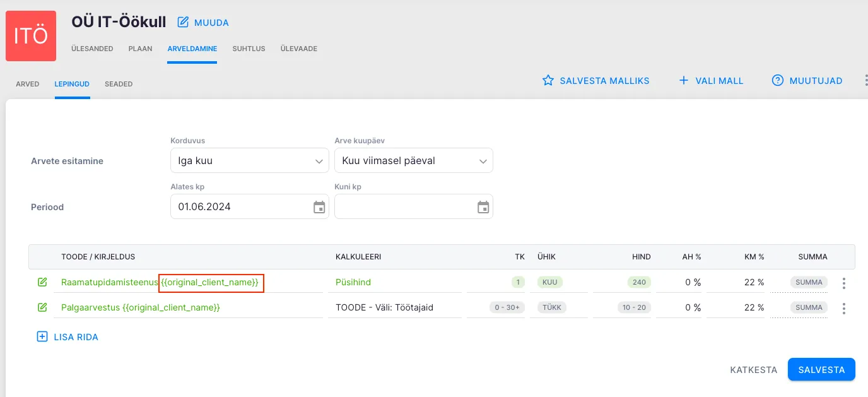Click the star icon for Salvesta malliks
Screen dimensions: 868x397
[x=548, y=81]
